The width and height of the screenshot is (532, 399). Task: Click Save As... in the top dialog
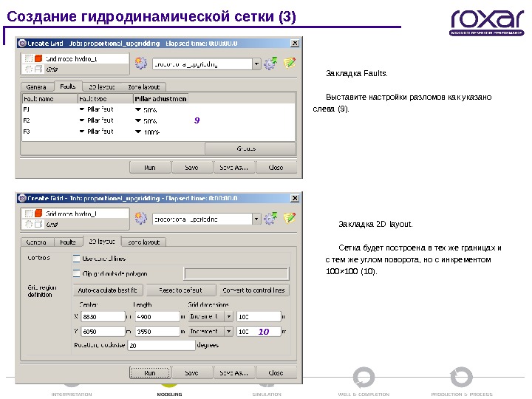click(x=233, y=167)
